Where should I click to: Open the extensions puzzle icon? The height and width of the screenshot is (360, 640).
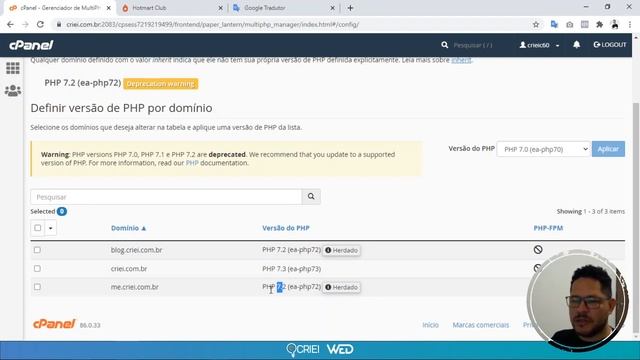pos(600,24)
